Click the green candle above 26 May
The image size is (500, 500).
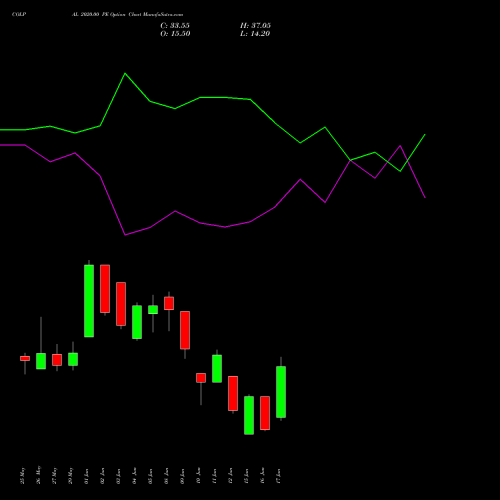(x=41, y=361)
